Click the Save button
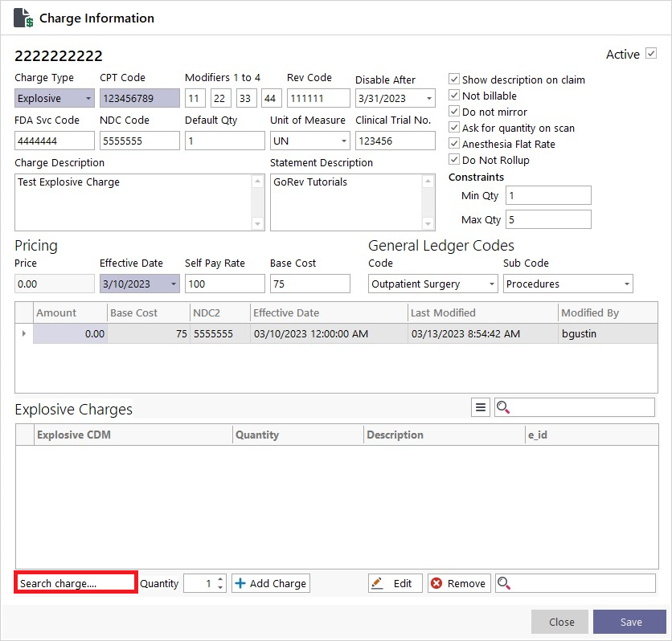 (629, 622)
